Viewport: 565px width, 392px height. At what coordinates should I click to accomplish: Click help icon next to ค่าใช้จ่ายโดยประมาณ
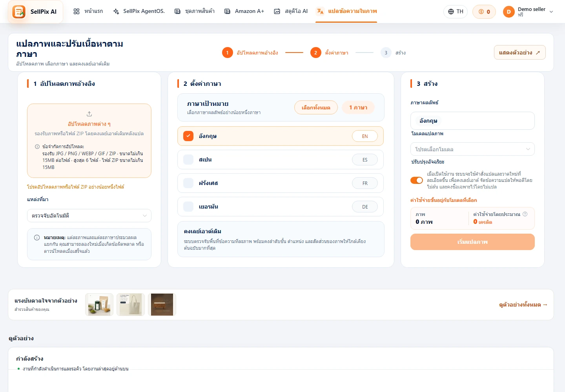525,214
